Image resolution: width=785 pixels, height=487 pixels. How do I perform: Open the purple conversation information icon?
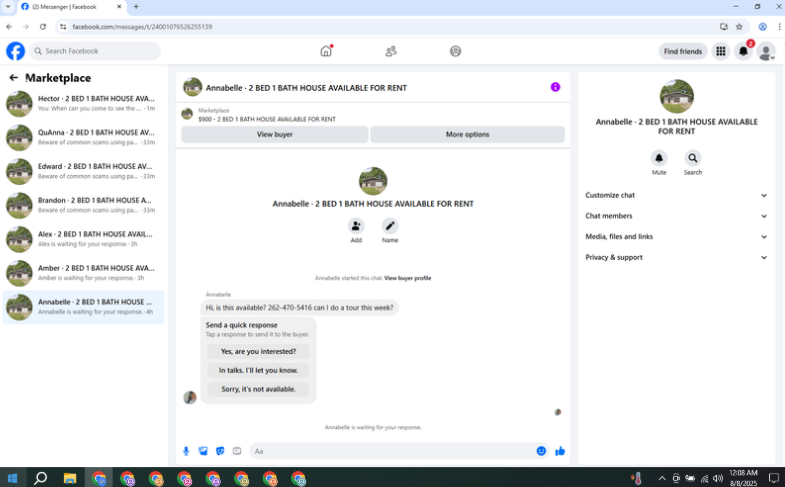coord(555,87)
